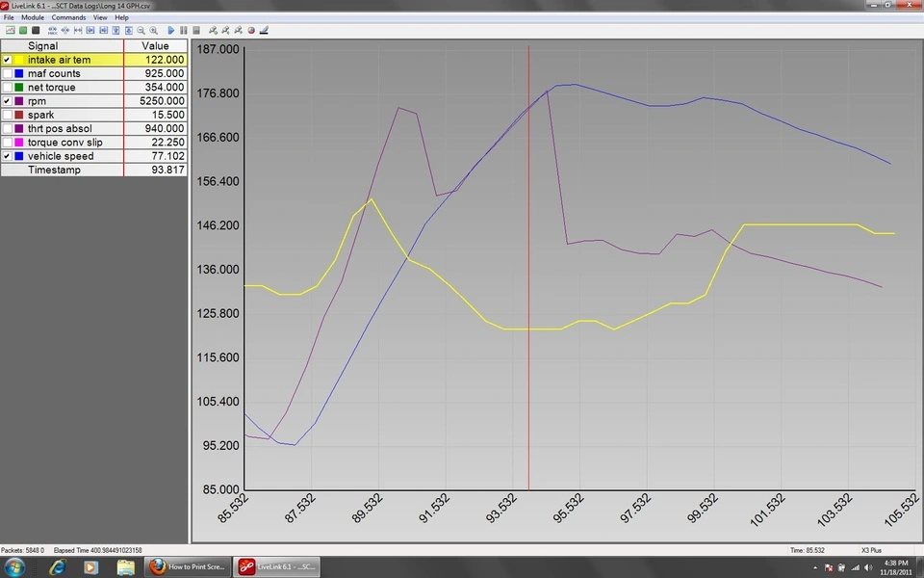Click the second wrench tool icon in toolbar
The height and width of the screenshot is (578, 924).
(225, 30)
